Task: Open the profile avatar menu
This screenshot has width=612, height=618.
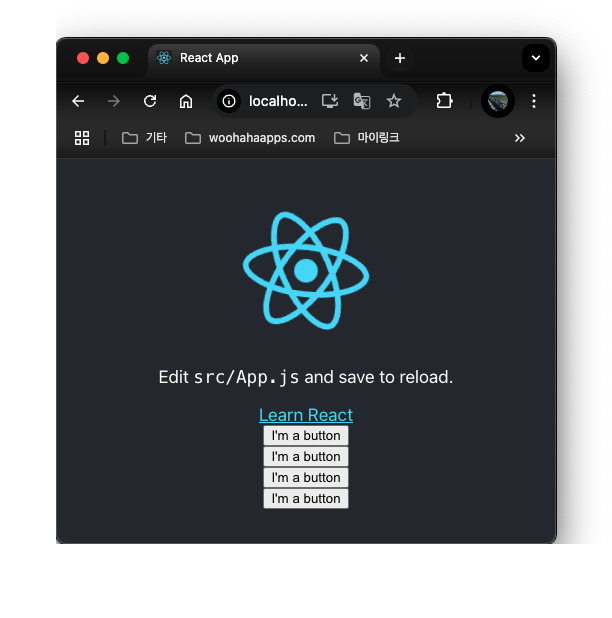Action: tap(498, 101)
